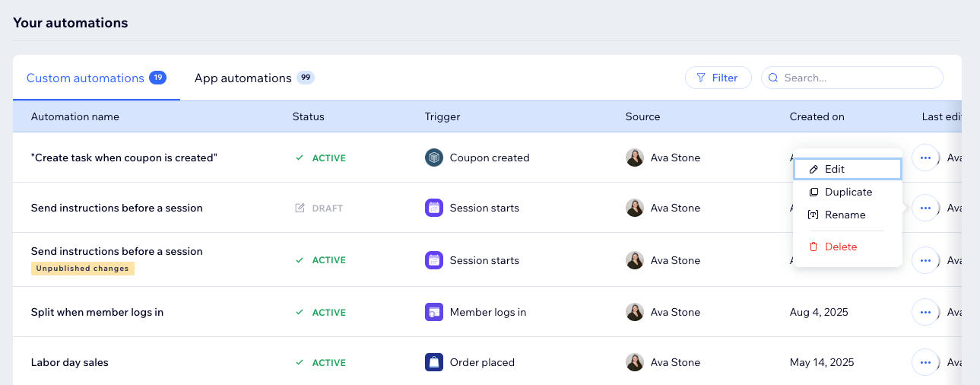This screenshot has width=980, height=385.
Task: Click the Coupon created trigger icon
Action: [433, 157]
